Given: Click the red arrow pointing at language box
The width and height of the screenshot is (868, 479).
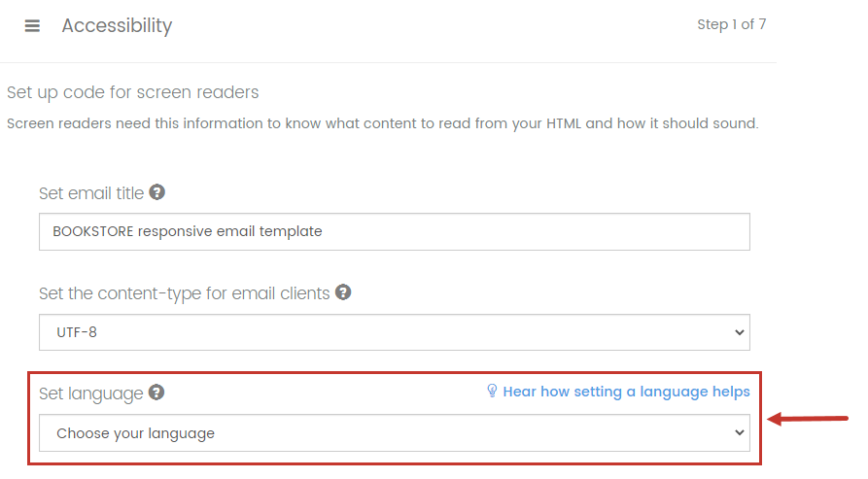Looking at the screenshot, I should (808, 419).
